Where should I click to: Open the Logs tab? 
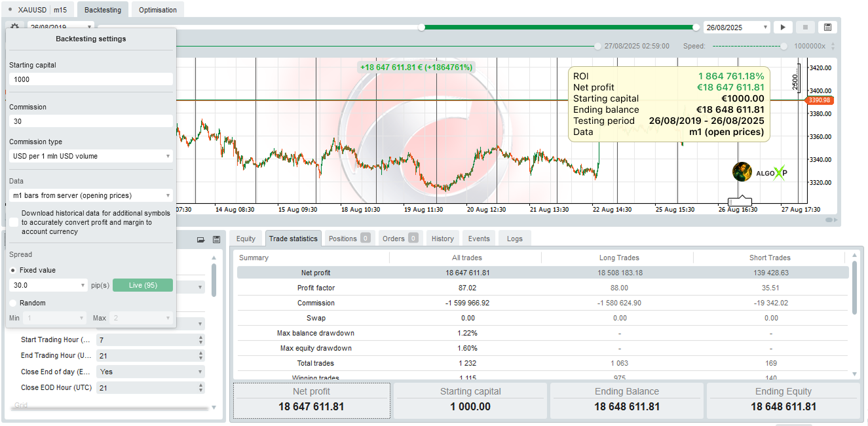(515, 239)
